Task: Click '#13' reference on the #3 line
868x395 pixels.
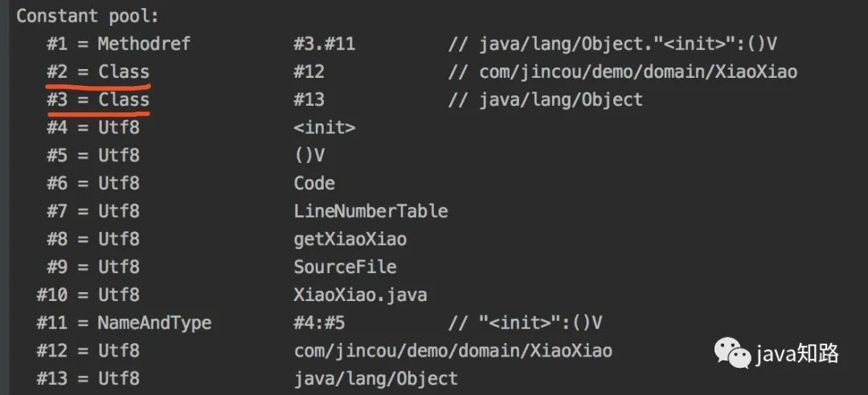Action: (309, 100)
